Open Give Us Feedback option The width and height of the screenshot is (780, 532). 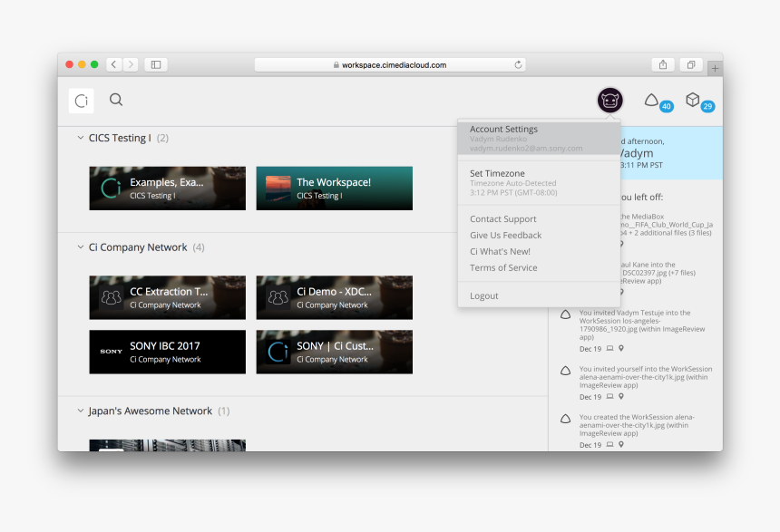click(x=505, y=236)
